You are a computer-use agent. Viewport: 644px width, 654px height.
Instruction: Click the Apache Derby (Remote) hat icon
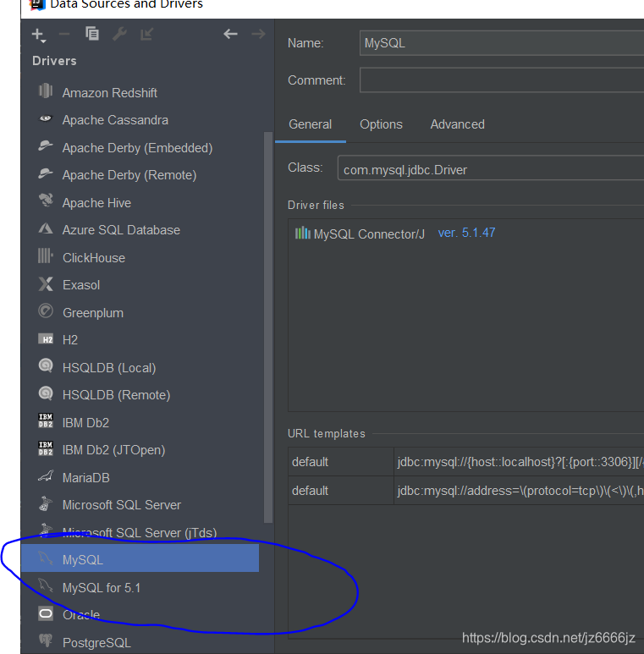46,173
